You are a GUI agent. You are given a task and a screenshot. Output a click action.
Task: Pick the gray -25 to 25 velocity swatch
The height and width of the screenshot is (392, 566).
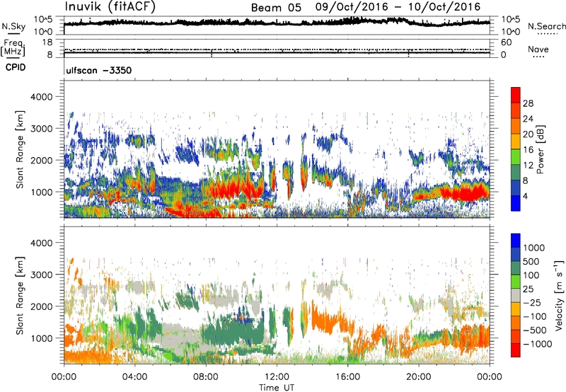click(x=516, y=296)
